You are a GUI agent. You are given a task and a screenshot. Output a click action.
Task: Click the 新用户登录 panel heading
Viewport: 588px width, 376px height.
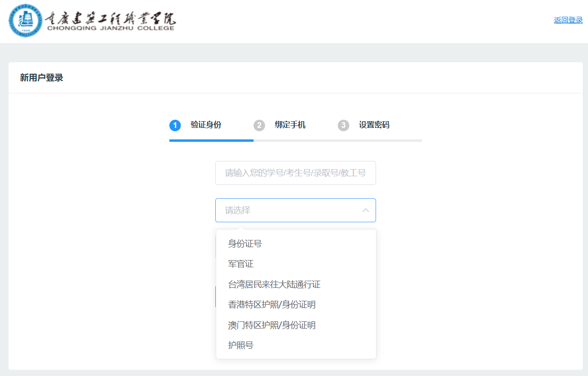pyautogui.click(x=42, y=78)
